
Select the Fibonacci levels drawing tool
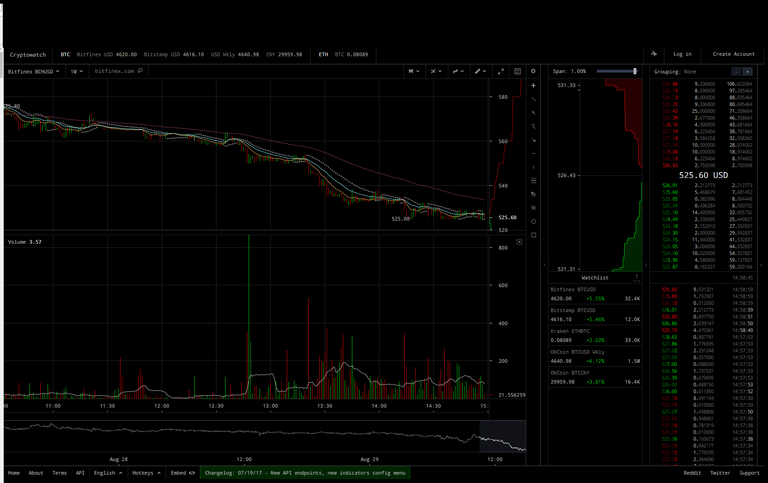pos(533,181)
